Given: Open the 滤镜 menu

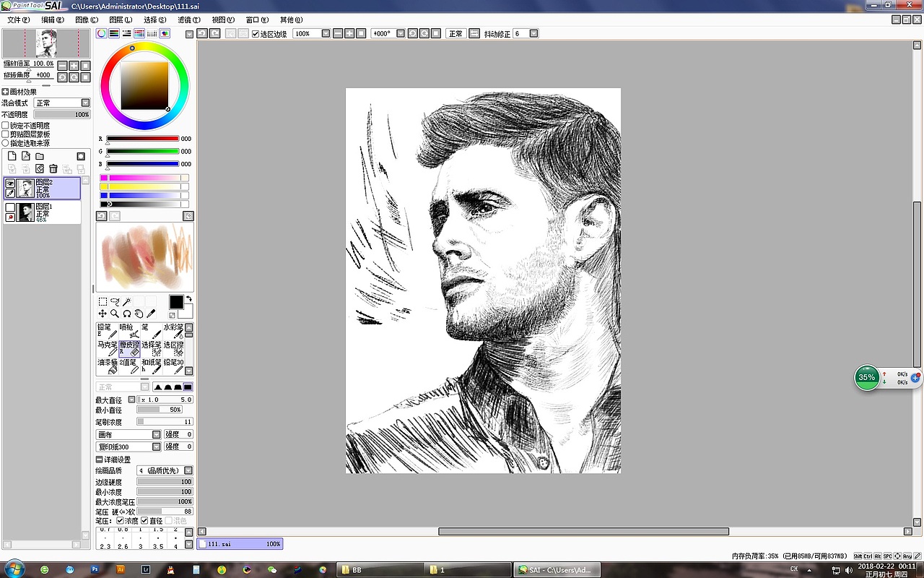Looking at the screenshot, I should (189, 20).
